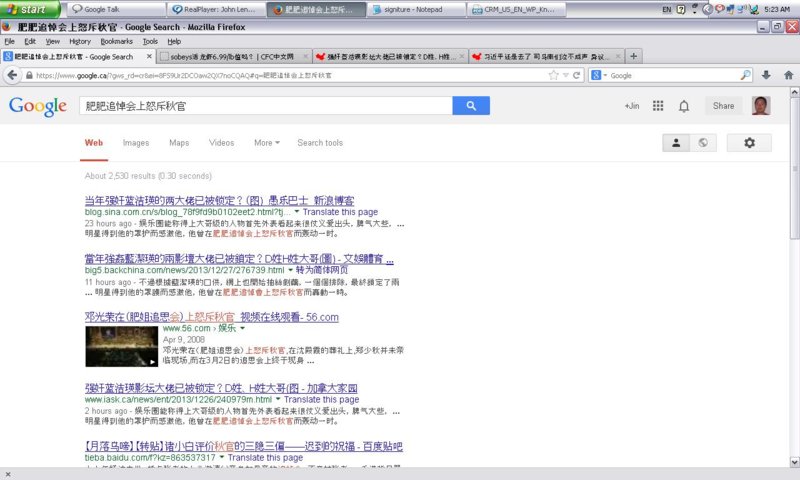The width and height of the screenshot is (800, 480).
Task: Open the Firefox downloads arrow icon
Action: (x=766, y=75)
